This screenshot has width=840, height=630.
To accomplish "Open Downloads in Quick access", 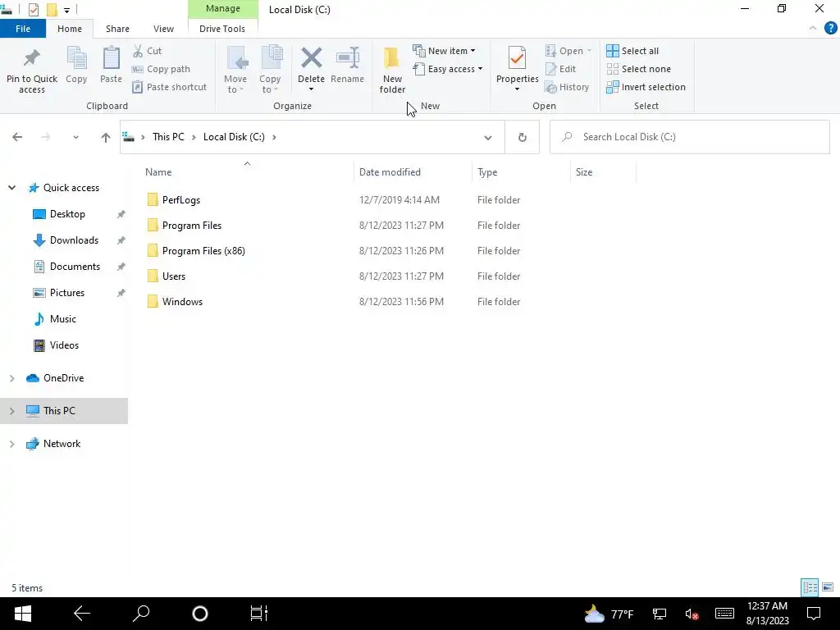I will [x=74, y=240].
